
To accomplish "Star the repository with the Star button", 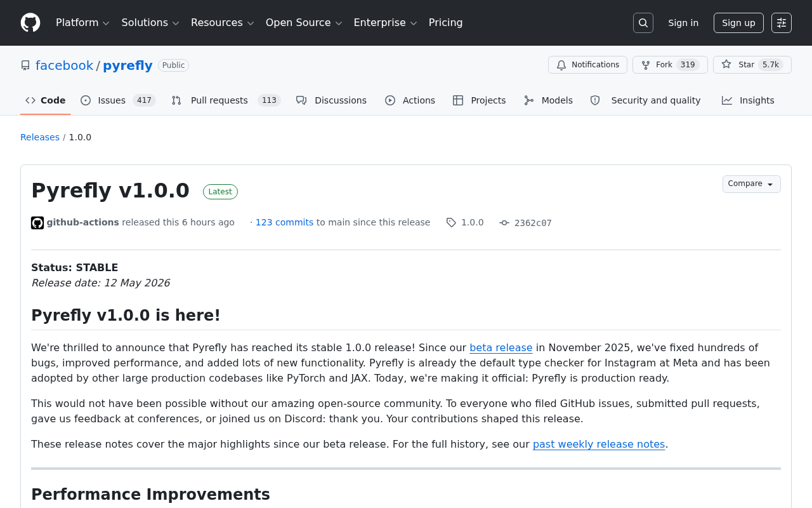I will (x=752, y=65).
